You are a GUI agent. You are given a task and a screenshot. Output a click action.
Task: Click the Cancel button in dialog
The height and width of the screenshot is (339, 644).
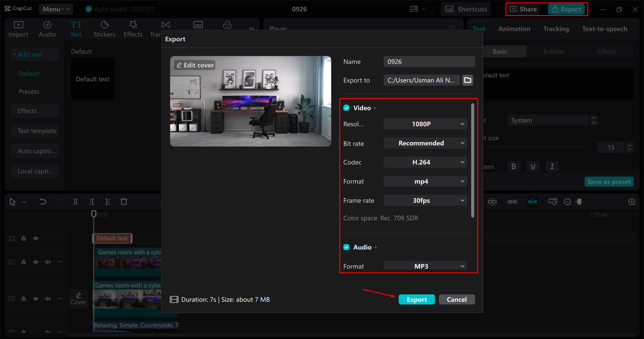(x=457, y=299)
